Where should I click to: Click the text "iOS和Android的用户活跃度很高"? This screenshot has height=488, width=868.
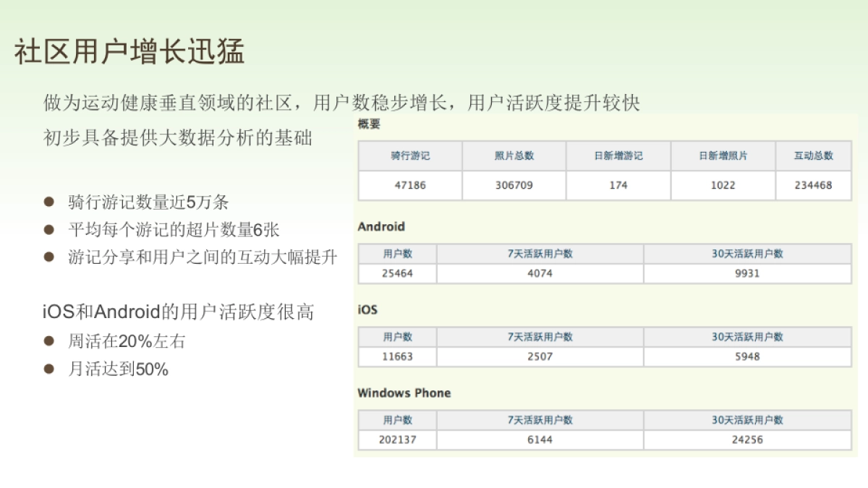[x=179, y=312]
